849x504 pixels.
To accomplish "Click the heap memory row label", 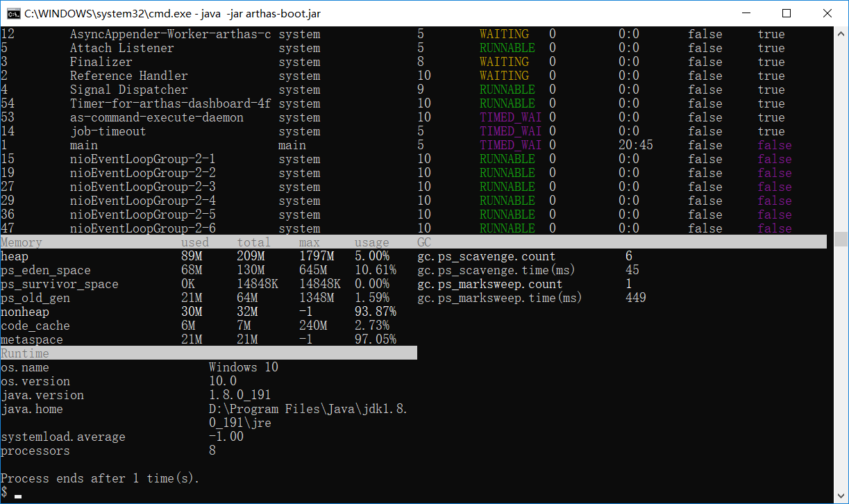I will (15, 256).
